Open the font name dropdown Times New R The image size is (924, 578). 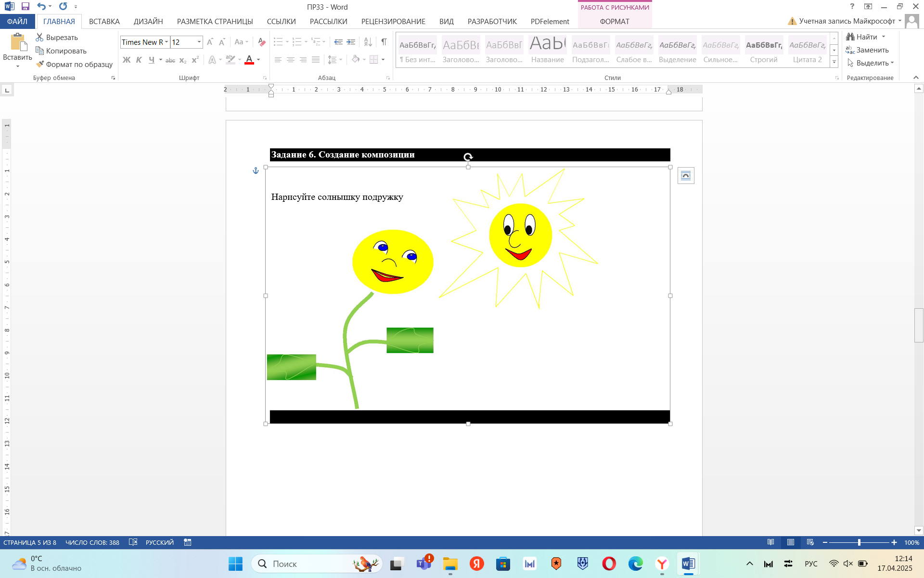[x=167, y=42]
